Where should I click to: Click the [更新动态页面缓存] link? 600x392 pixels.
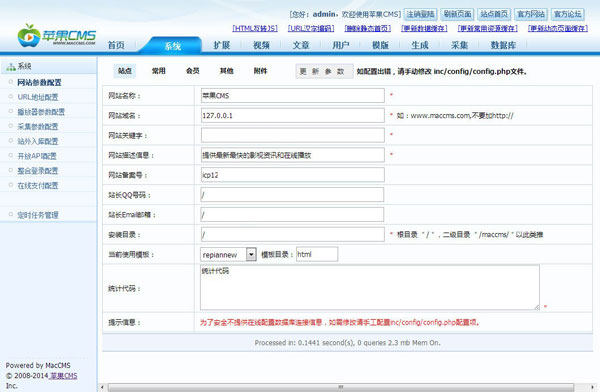click(x=558, y=28)
